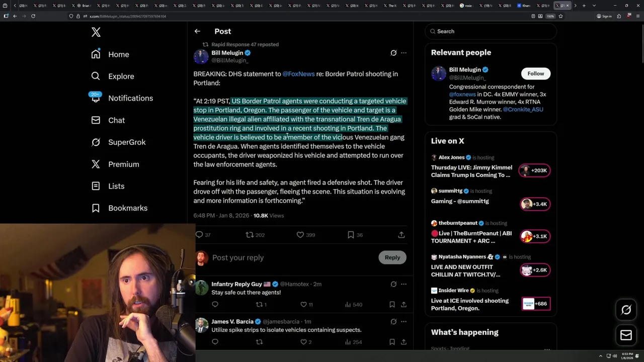
Task: Open the Premium page
Action: (115, 164)
